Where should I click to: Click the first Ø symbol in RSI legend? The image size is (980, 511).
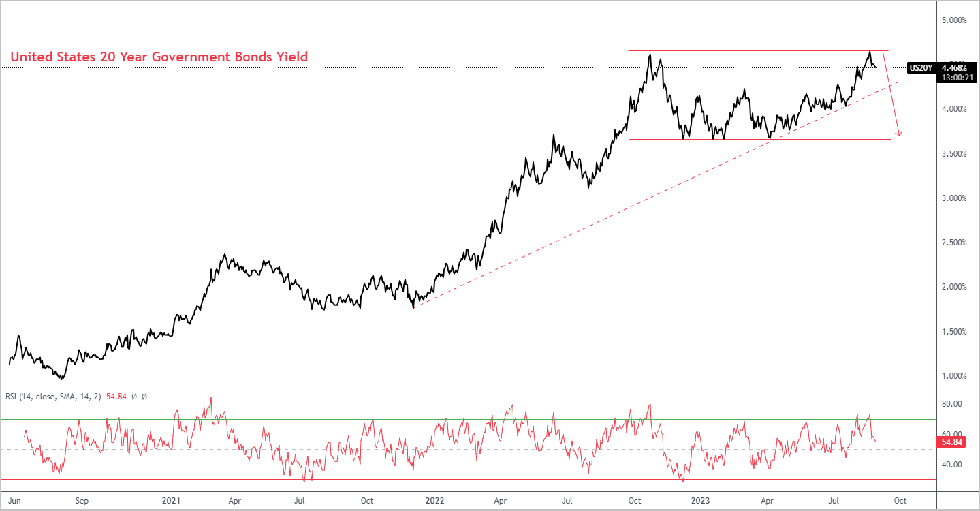[x=135, y=396]
